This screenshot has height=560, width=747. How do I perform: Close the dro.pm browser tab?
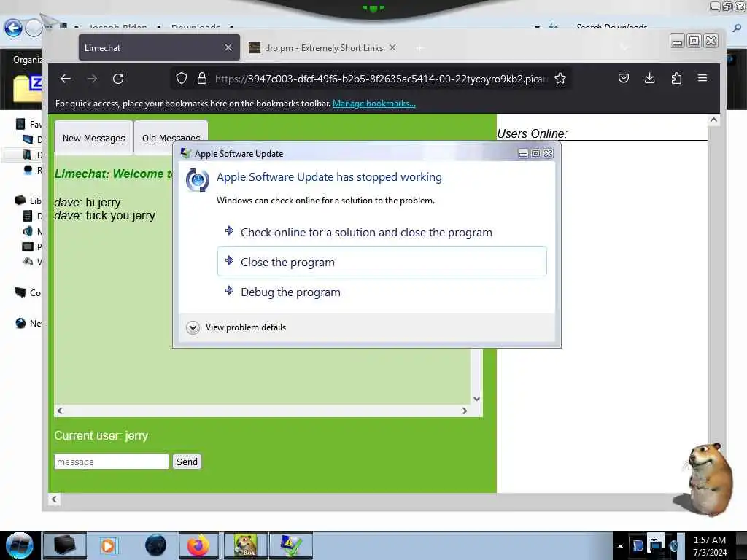(x=392, y=47)
